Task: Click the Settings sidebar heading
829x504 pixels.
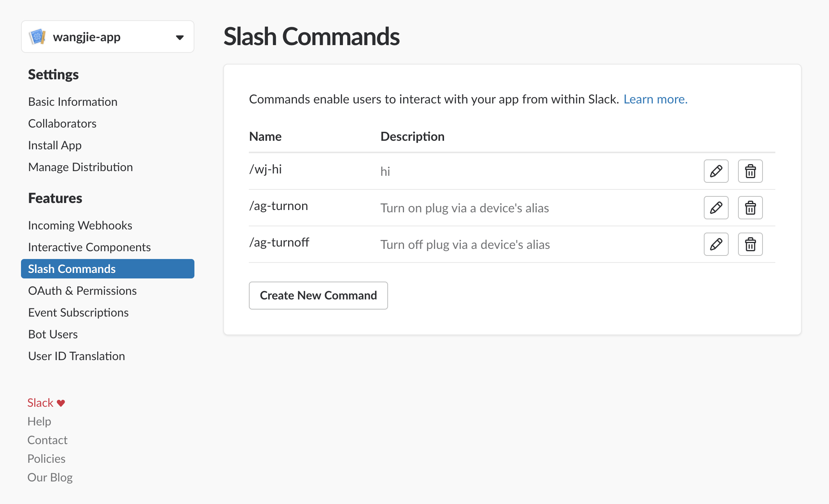Action: (53, 75)
